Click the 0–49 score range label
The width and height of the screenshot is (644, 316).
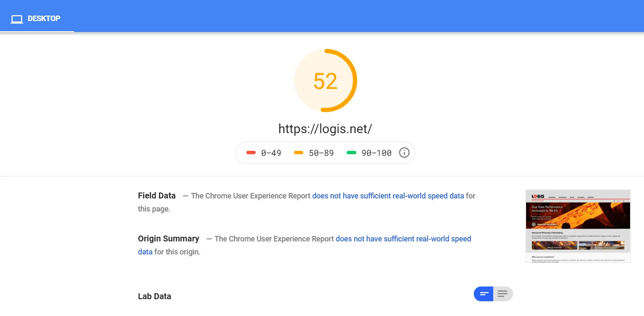pos(271,153)
